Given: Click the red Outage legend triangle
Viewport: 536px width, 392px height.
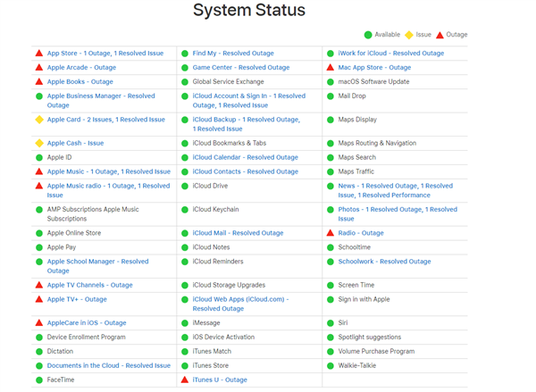Looking at the screenshot, I should click(x=440, y=35).
